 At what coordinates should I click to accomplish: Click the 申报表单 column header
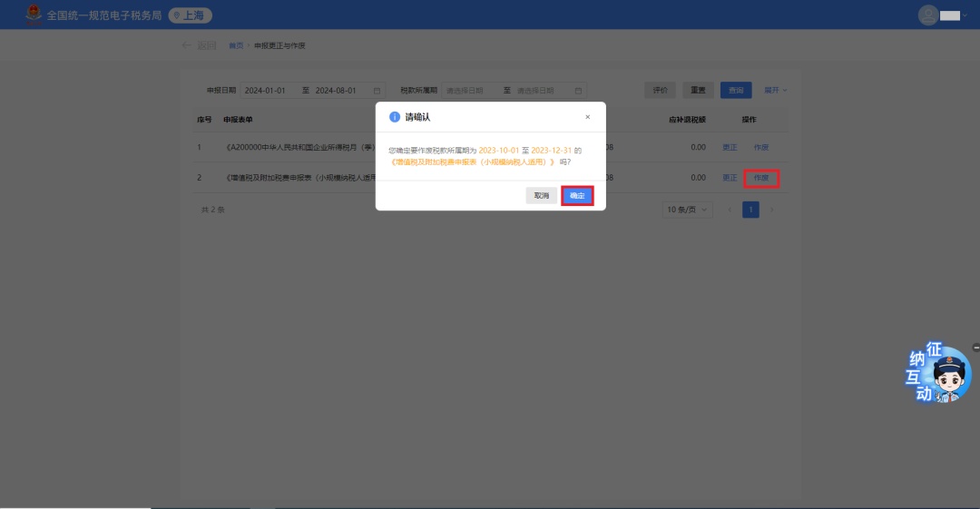click(238, 120)
